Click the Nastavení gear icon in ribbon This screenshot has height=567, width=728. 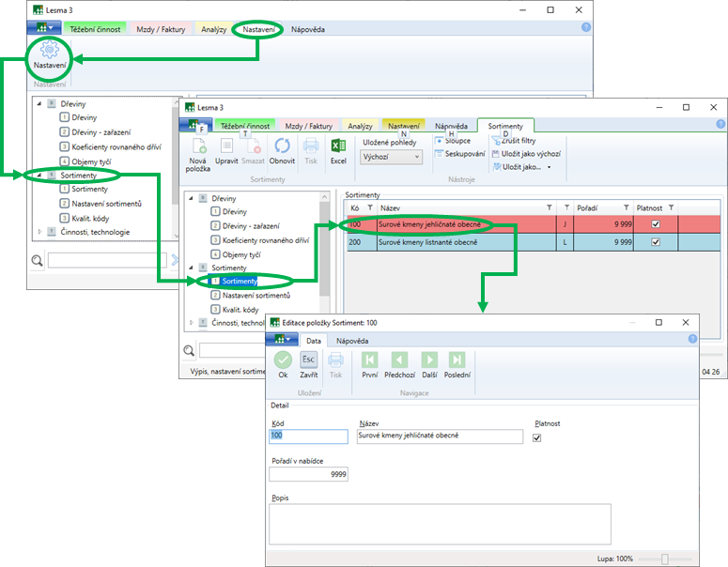[50, 52]
